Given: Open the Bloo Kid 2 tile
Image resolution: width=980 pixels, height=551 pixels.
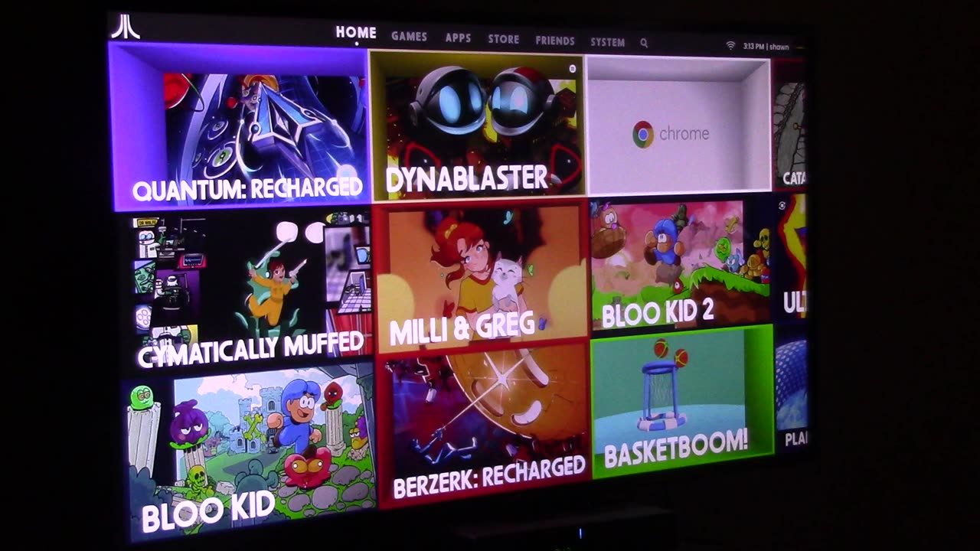Looking at the screenshot, I should point(681,265).
